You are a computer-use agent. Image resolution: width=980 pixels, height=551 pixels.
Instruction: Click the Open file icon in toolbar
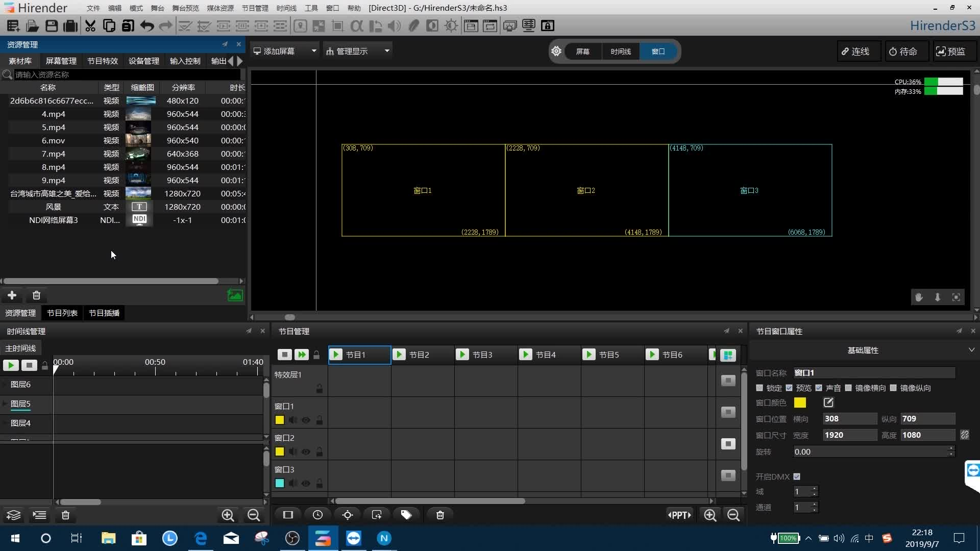click(33, 26)
